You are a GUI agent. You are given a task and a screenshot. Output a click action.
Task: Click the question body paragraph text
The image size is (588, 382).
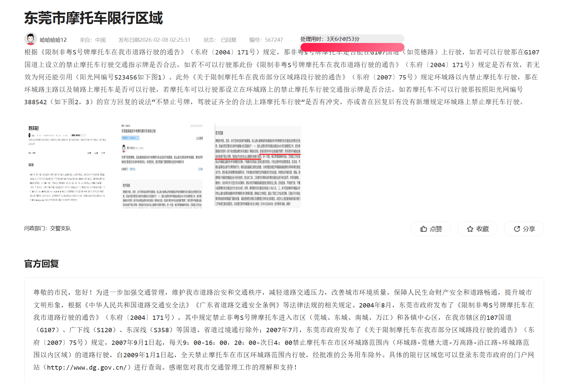click(x=279, y=77)
